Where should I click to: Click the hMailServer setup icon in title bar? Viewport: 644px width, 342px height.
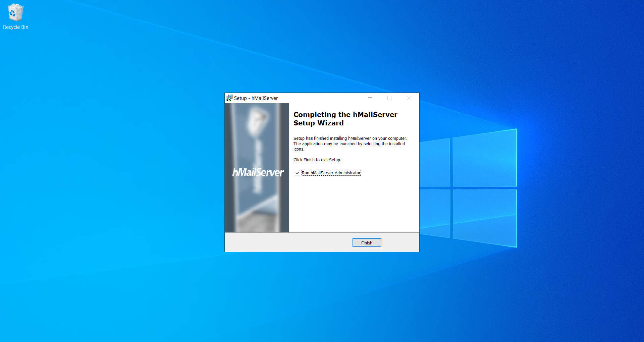point(229,98)
